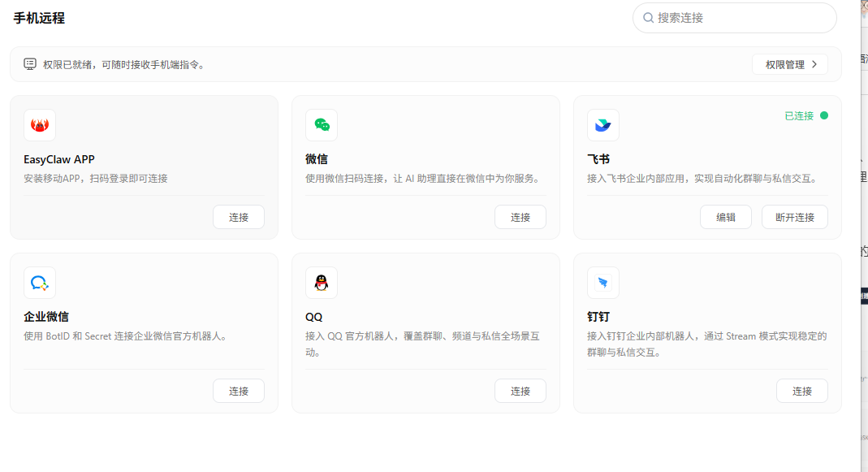868x472 pixels.
Task: Click the message icon beside 权限已就绪
Action: pos(30,64)
